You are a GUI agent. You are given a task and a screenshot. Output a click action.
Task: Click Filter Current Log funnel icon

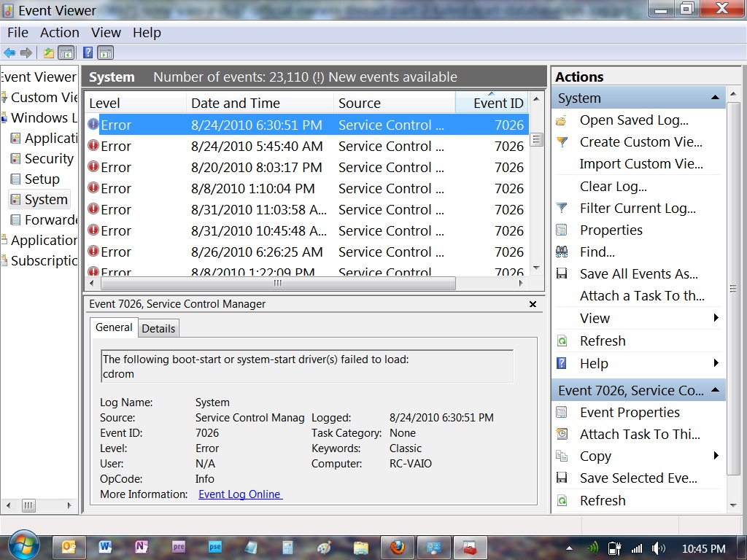(x=562, y=209)
